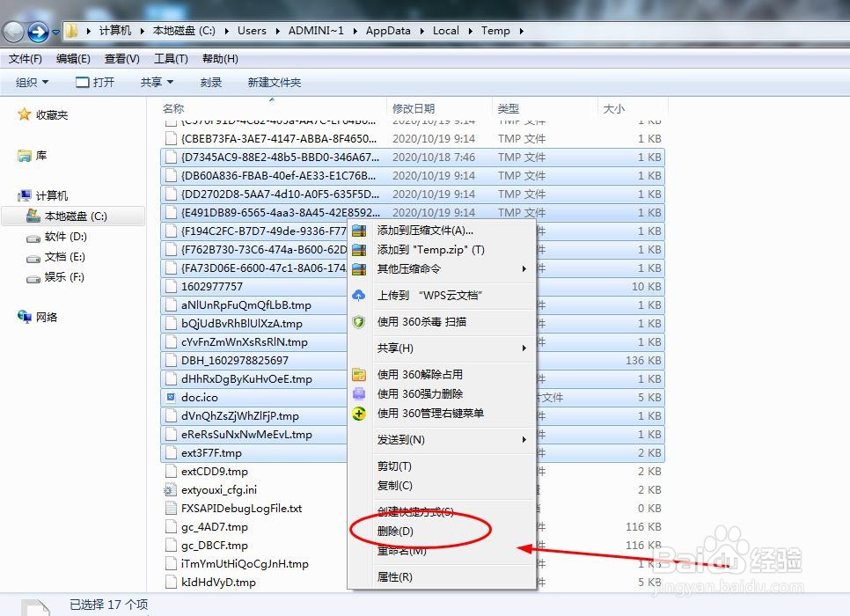This screenshot has height=616, width=850.
Task: Click the 360杀毒 shield scan icon
Action: point(359,322)
